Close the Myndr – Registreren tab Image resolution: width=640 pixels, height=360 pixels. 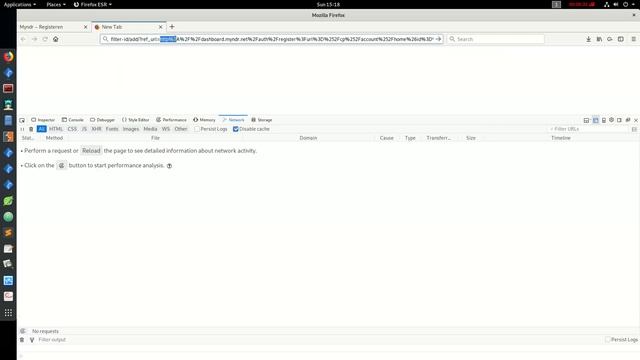[85, 27]
